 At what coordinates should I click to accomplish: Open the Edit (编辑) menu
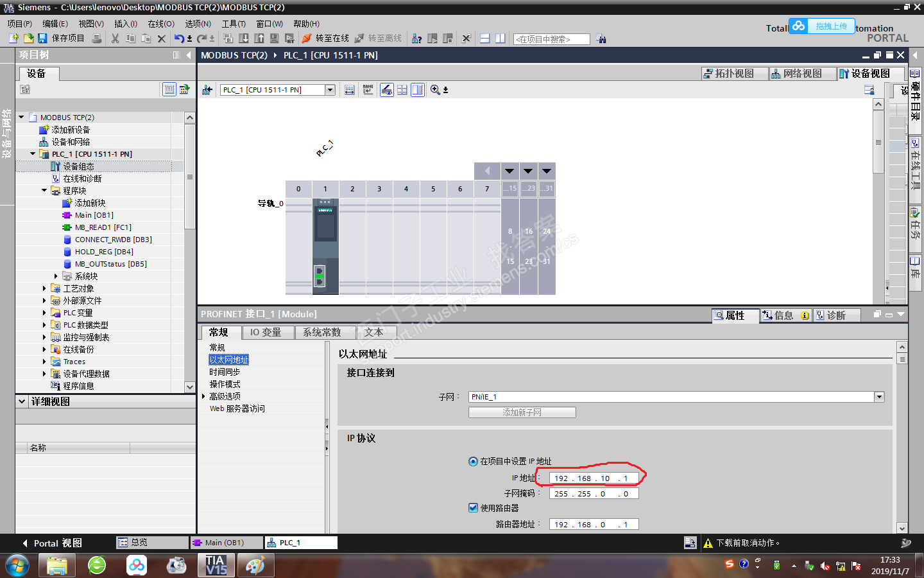[x=55, y=24]
